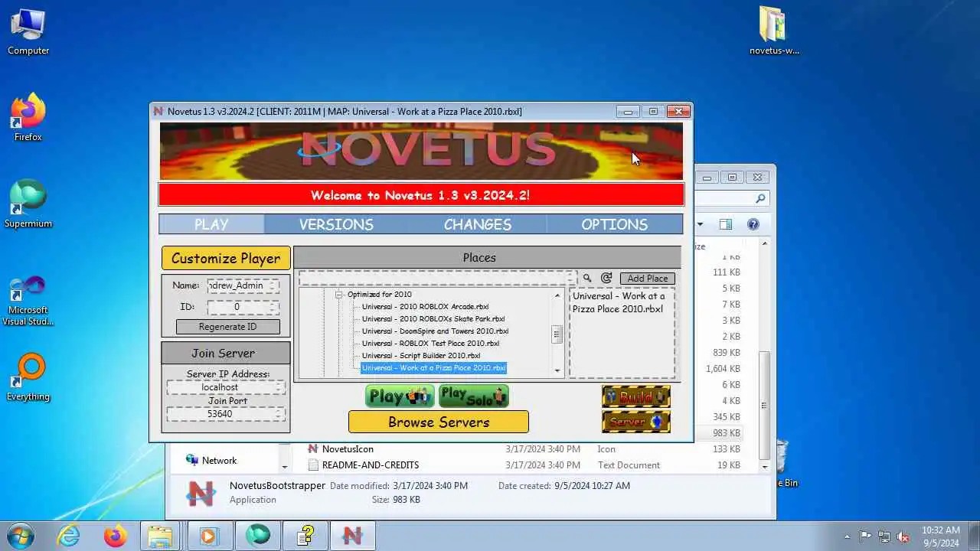Collapse the Optimized for 2010 tree node
The image size is (980, 551).
[x=338, y=295]
